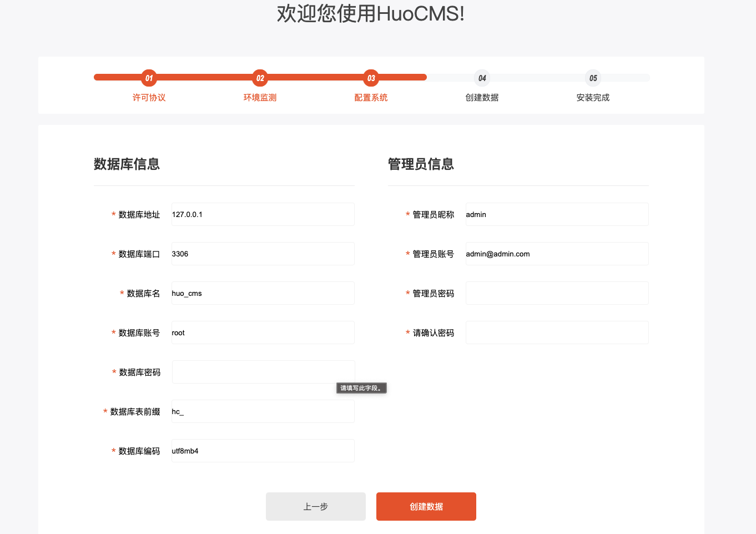Image resolution: width=756 pixels, height=534 pixels.
Task: Click the 管理员密码 label
Action: pyautogui.click(x=434, y=294)
